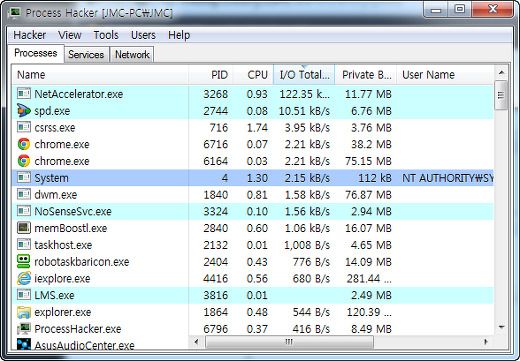Image resolution: width=520 pixels, height=361 pixels.
Task: Click the 1.74 CPU value for csrss.exe
Action: pyautogui.click(x=257, y=127)
